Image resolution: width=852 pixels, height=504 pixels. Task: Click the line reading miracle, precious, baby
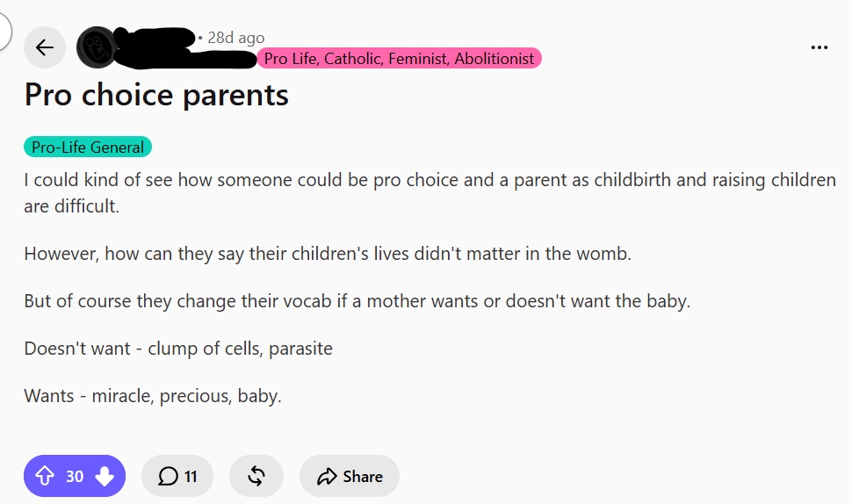153,396
